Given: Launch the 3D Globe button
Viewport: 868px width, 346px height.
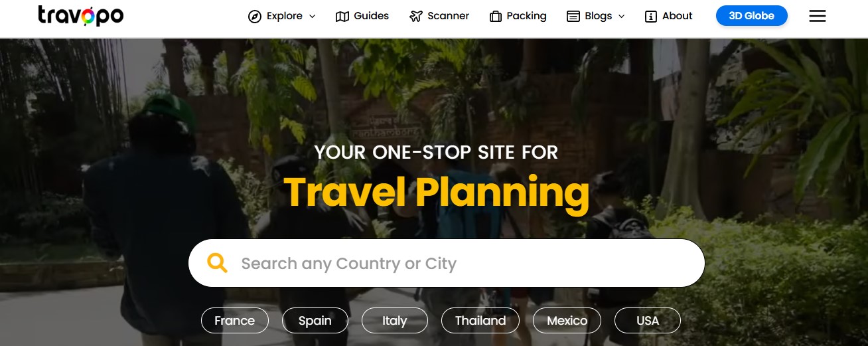Looking at the screenshot, I should click(x=752, y=16).
